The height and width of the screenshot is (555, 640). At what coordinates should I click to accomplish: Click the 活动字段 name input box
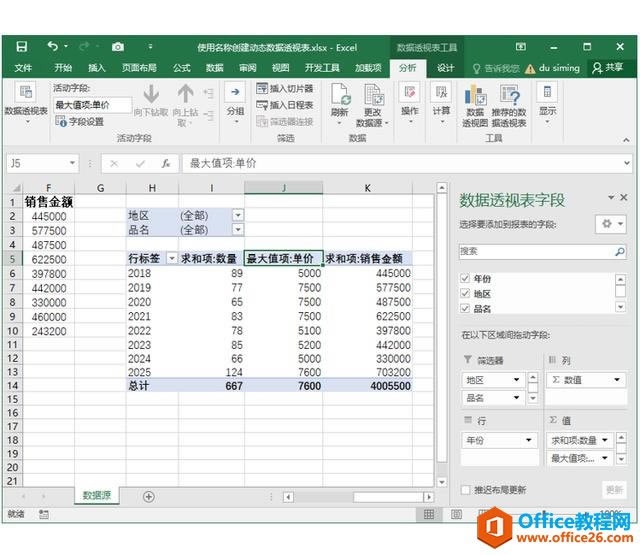tap(92, 105)
